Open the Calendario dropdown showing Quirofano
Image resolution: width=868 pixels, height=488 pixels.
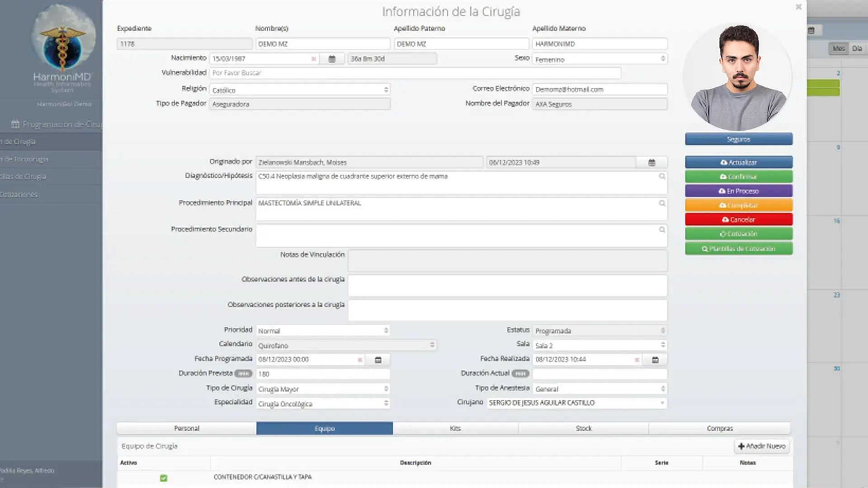point(346,345)
